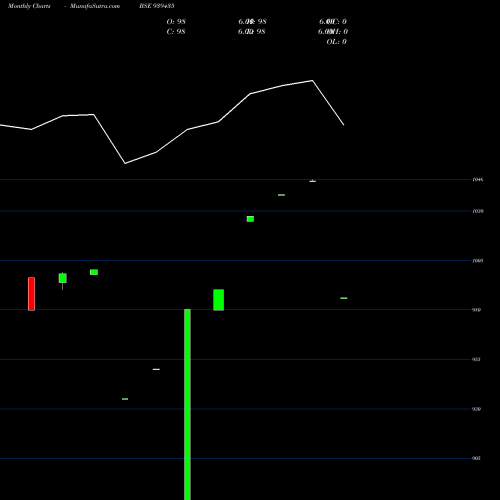This screenshot has height=500, width=500.
Task: Click the 955 price axis label
Action: (x=476, y=359)
